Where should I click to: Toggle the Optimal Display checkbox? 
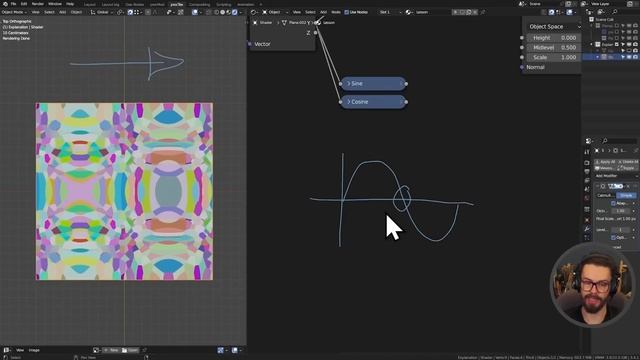pos(613,238)
